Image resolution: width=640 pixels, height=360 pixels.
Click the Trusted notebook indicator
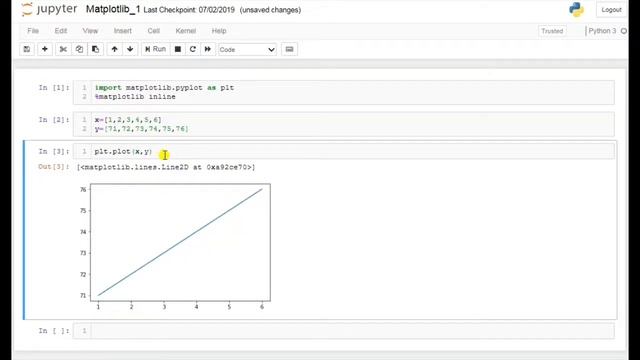552,31
